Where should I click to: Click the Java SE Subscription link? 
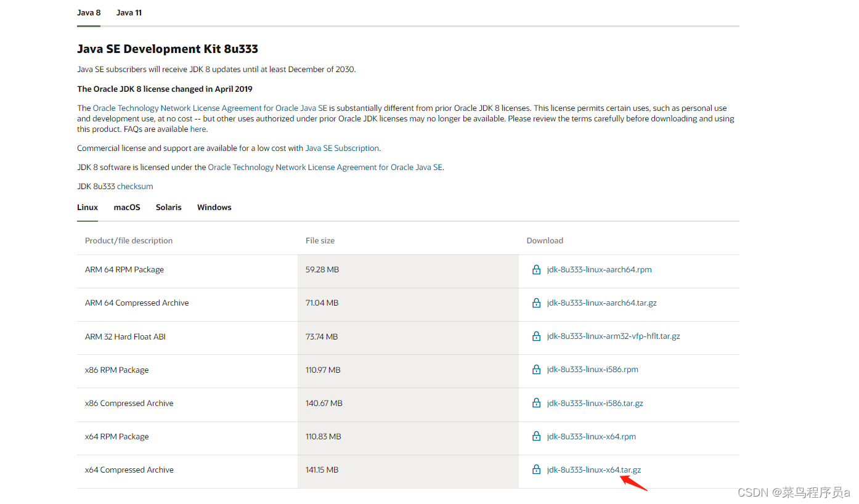342,148
